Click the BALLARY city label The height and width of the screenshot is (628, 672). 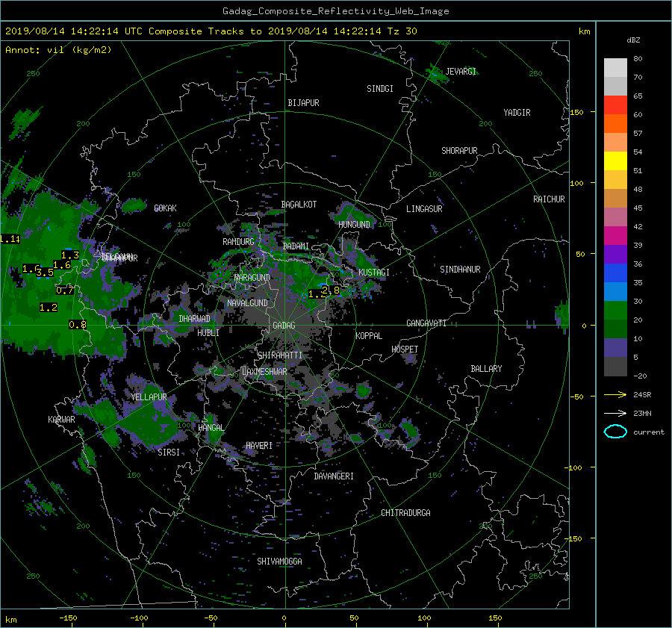pyautogui.click(x=486, y=369)
